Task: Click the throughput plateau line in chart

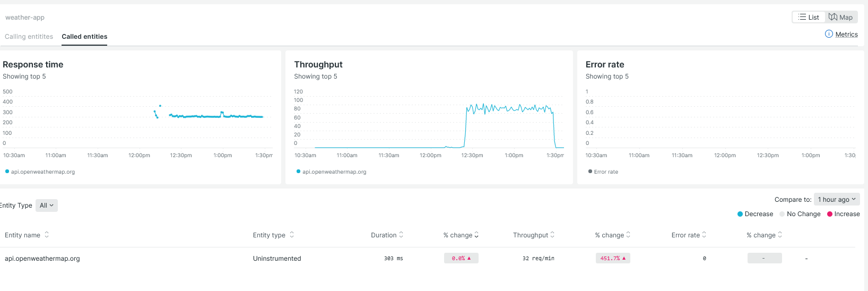Action: (x=509, y=109)
